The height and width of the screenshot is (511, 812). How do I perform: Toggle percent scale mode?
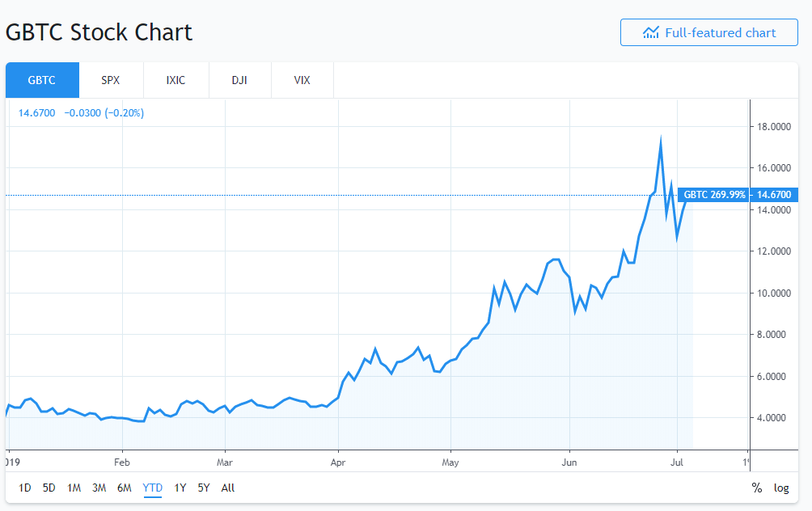pos(757,488)
